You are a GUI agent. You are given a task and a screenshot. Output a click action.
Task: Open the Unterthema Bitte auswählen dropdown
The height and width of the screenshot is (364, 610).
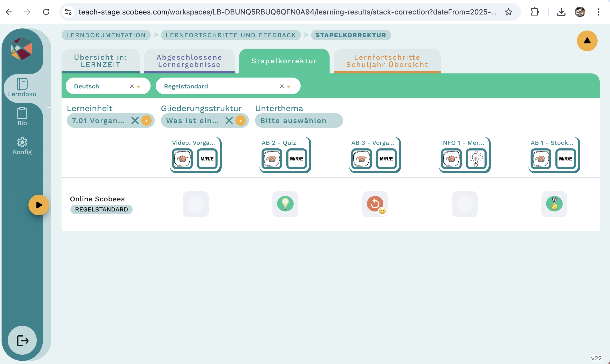coord(299,120)
